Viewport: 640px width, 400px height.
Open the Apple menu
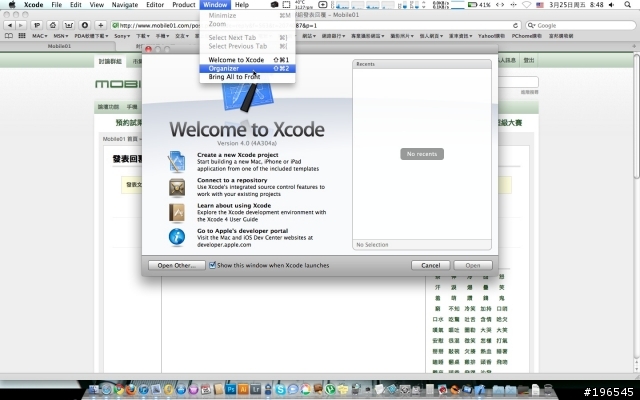coord(12,5)
